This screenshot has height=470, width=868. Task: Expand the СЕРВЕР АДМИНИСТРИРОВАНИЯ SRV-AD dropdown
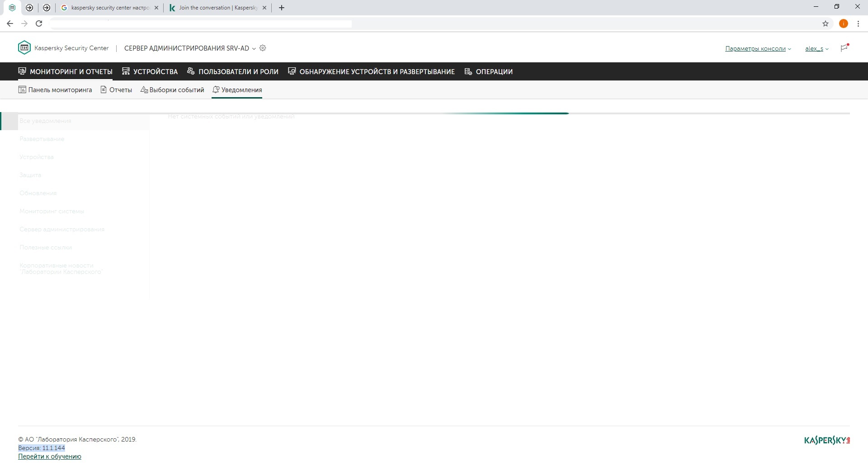coord(190,48)
